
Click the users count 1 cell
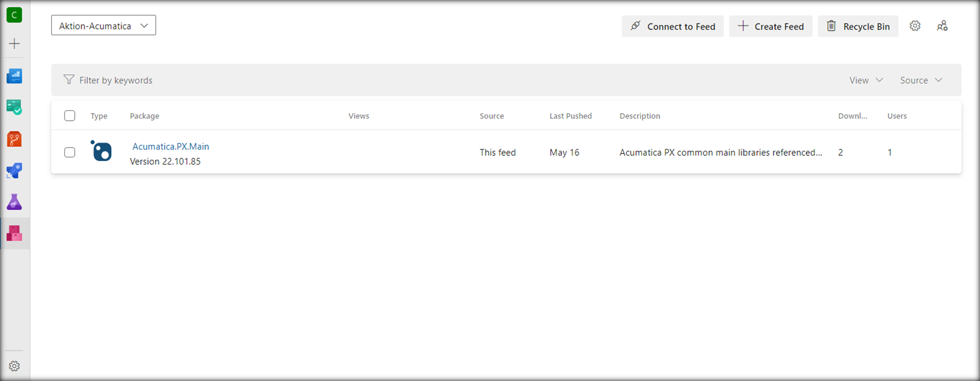[890, 153]
